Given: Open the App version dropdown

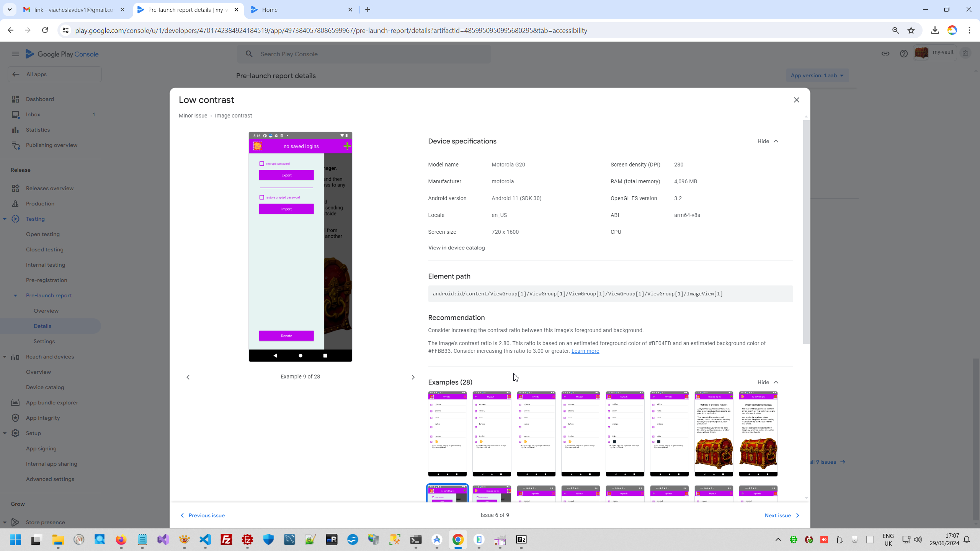Looking at the screenshot, I should pos(817,75).
